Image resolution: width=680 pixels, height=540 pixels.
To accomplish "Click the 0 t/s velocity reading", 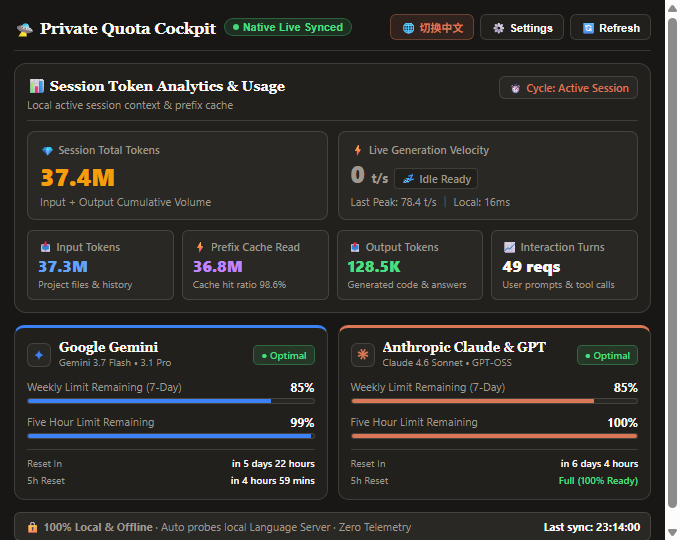I will (369, 176).
